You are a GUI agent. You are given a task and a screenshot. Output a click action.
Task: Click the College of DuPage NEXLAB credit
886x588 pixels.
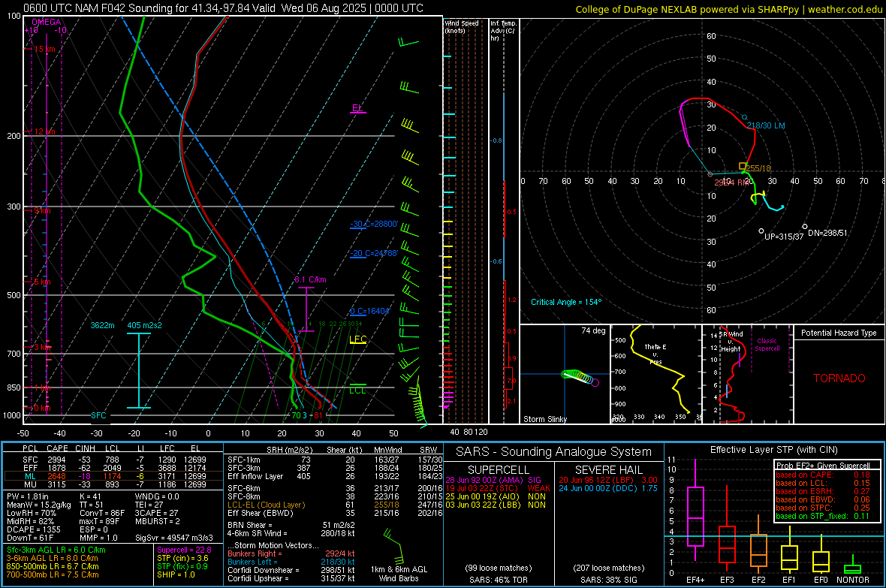tap(729, 9)
